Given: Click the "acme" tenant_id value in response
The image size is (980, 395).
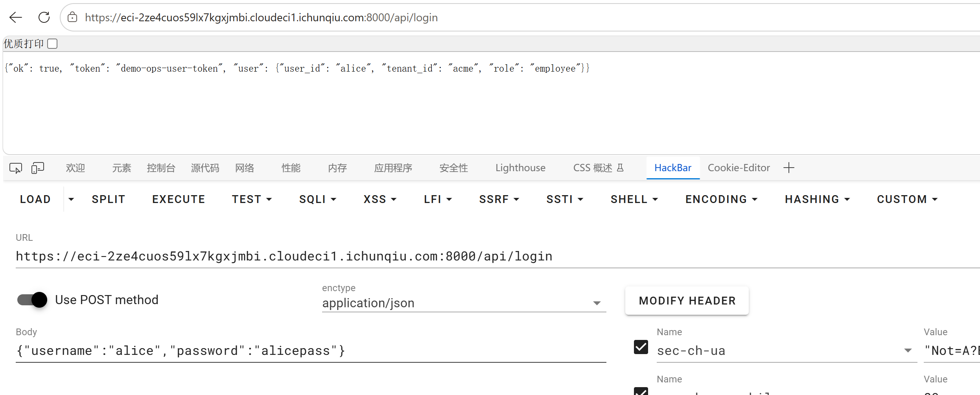Looking at the screenshot, I should (463, 68).
